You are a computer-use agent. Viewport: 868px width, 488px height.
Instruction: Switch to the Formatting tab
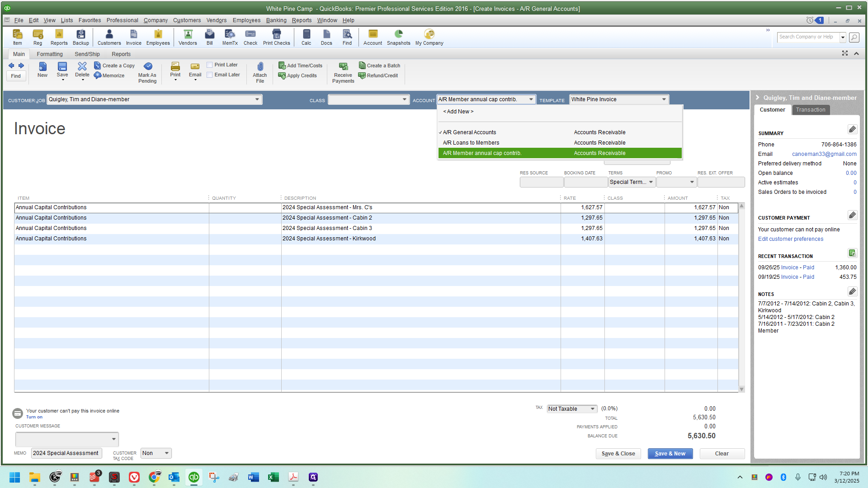[x=50, y=54]
